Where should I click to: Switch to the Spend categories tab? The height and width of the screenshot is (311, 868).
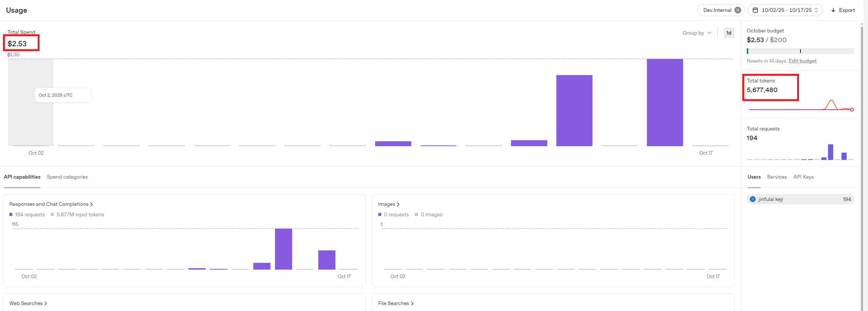tap(67, 177)
